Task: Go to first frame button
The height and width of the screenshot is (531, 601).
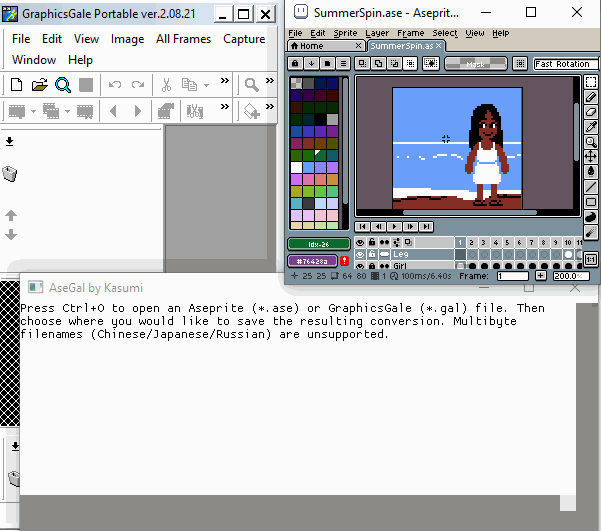Action: tap(362, 227)
